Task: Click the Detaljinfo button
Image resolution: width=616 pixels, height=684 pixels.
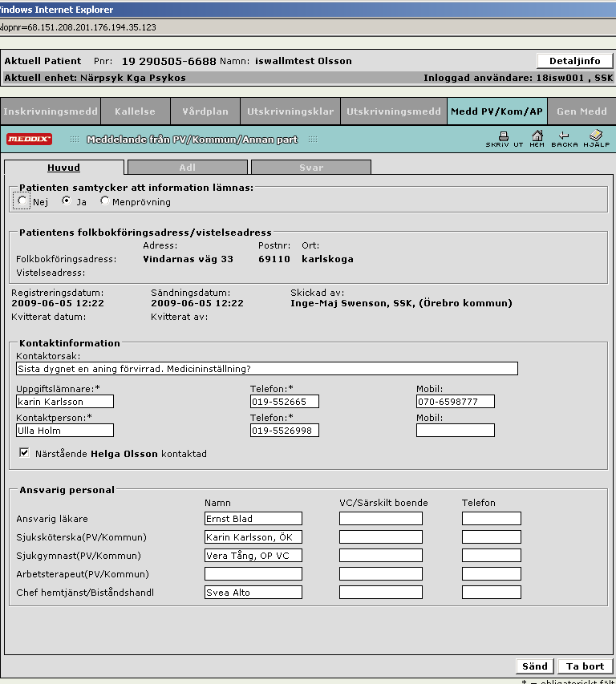Action: pos(574,61)
